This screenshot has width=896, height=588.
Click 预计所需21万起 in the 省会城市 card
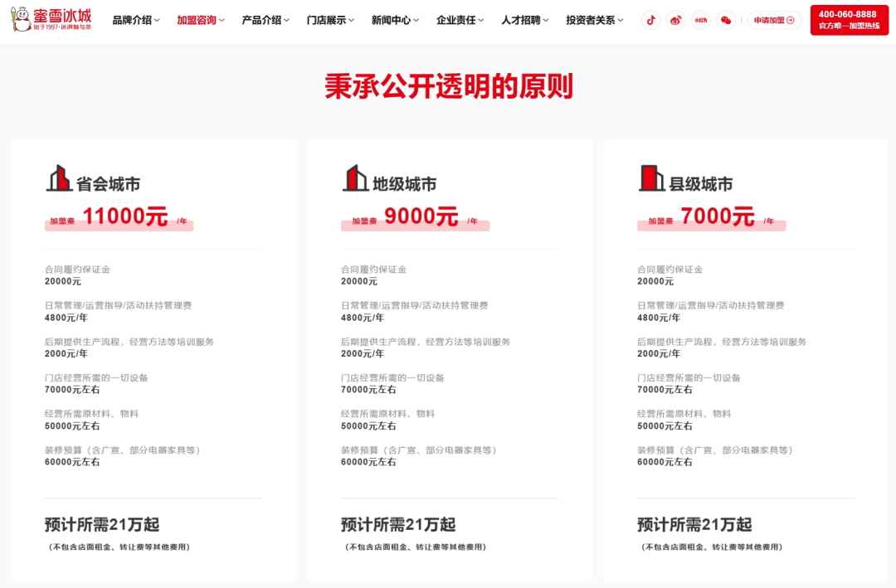pos(102,525)
